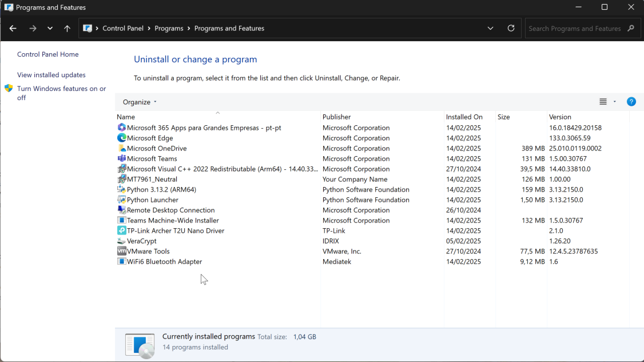Click the IDRIX publisher cell
The height and width of the screenshot is (362, 644).
(x=331, y=241)
